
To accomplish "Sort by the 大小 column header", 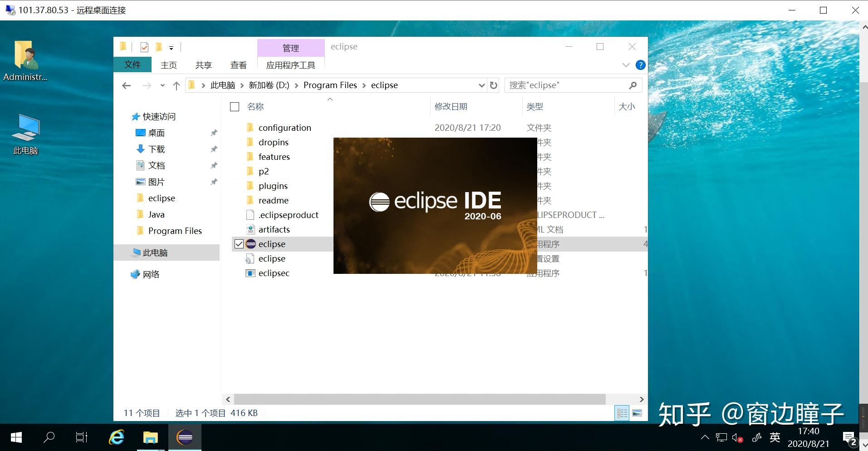I will pos(627,107).
